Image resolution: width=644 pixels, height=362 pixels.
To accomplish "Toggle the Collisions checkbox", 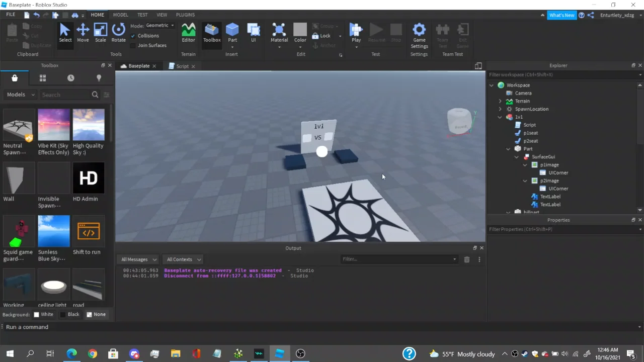I will point(133,36).
